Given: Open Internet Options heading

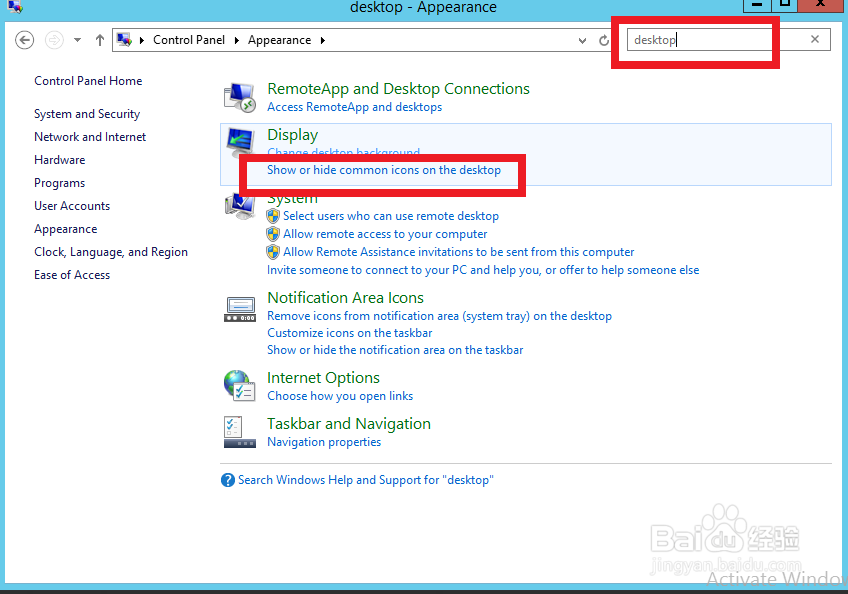Looking at the screenshot, I should point(323,378).
